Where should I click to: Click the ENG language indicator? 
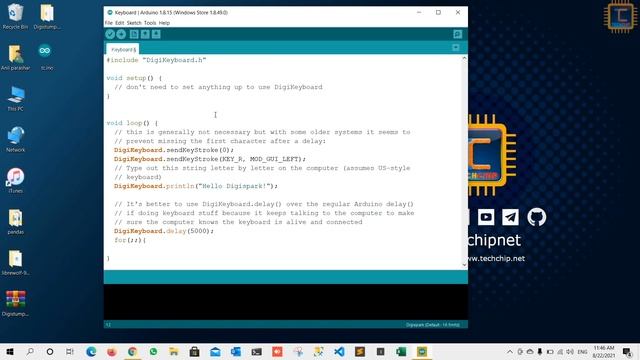(582, 351)
